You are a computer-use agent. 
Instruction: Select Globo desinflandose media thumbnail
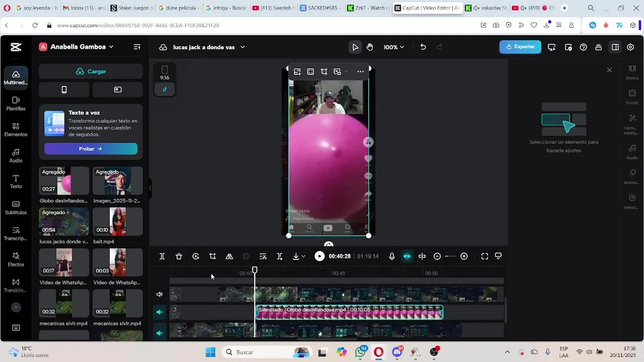[x=64, y=181]
